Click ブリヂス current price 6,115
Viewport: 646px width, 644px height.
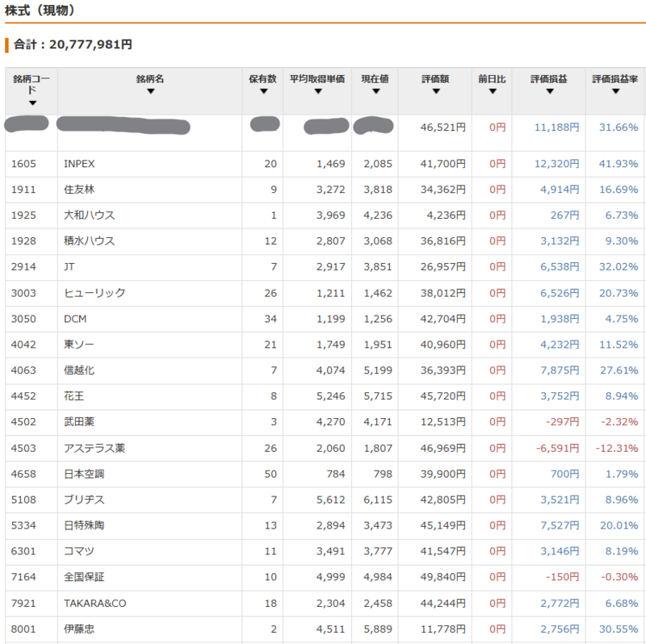pyautogui.click(x=378, y=500)
